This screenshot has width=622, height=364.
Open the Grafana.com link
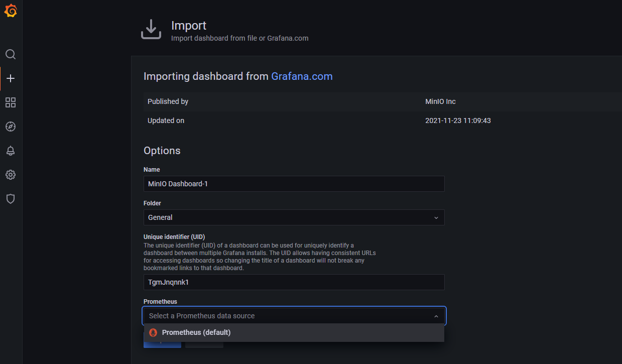click(302, 76)
